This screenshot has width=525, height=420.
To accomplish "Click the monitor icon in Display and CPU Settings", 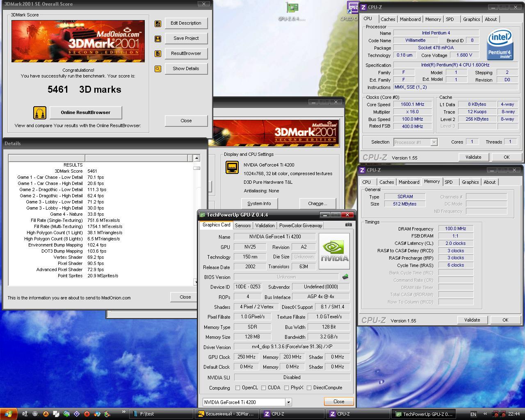I will (232, 167).
